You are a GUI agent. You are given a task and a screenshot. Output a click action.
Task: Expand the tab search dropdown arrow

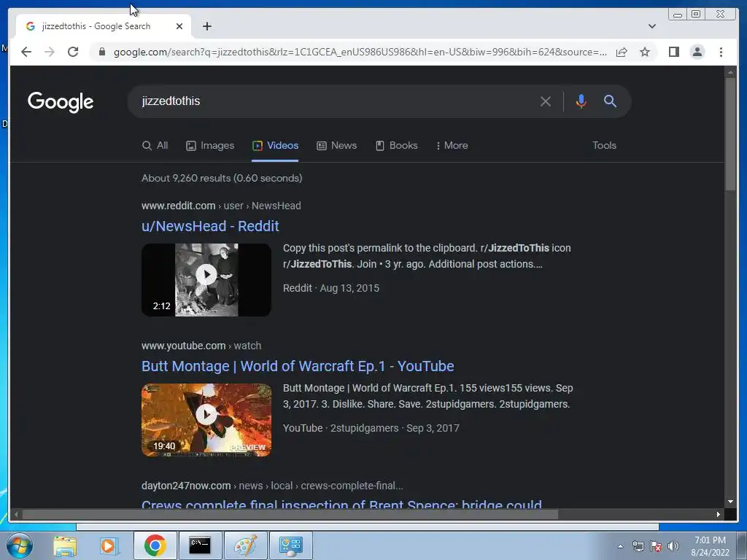point(651,26)
